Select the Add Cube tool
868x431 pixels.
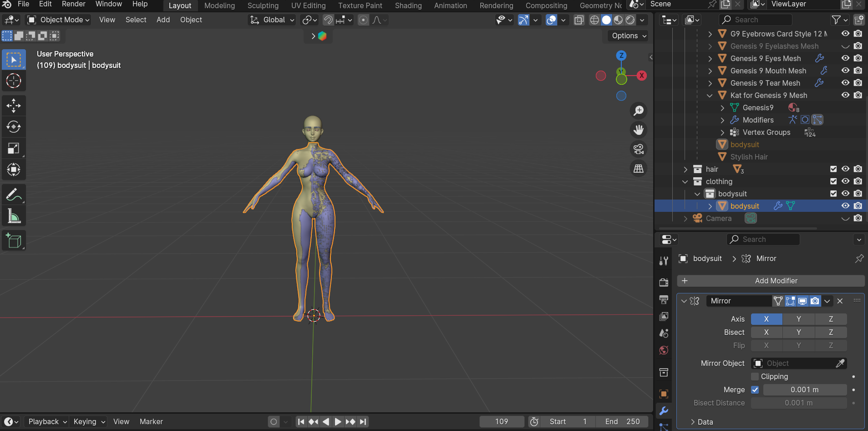[14, 241]
